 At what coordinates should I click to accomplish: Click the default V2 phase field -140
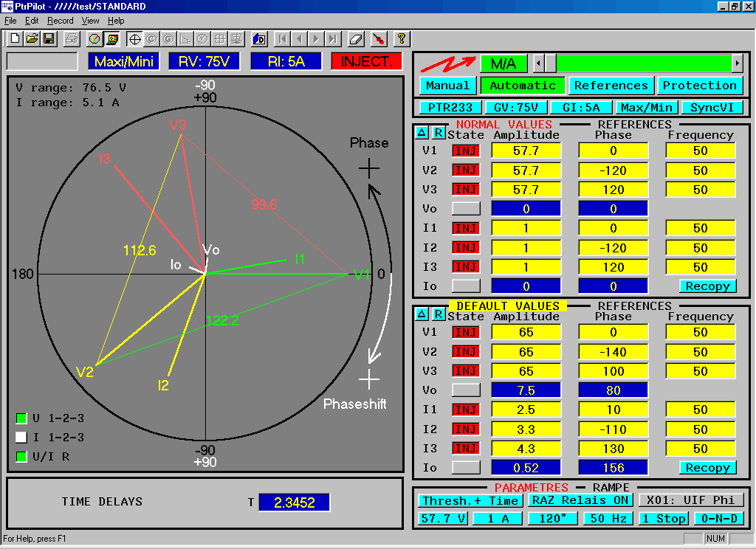(614, 352)
